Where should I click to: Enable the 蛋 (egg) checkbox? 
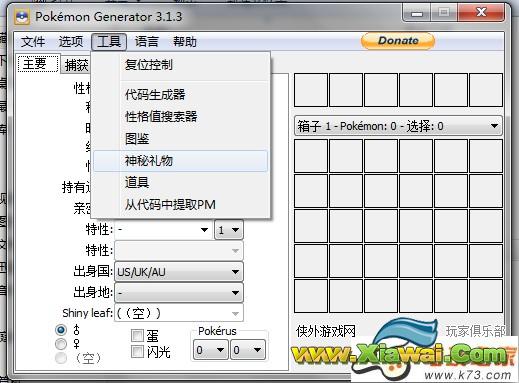(x=137, y=335)
